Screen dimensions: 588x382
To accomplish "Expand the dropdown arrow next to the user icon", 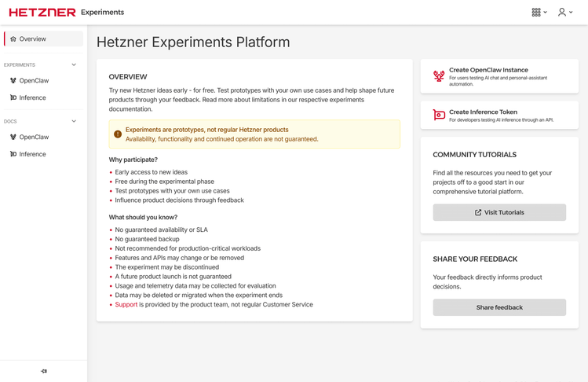I will click(x=571, y=13).
